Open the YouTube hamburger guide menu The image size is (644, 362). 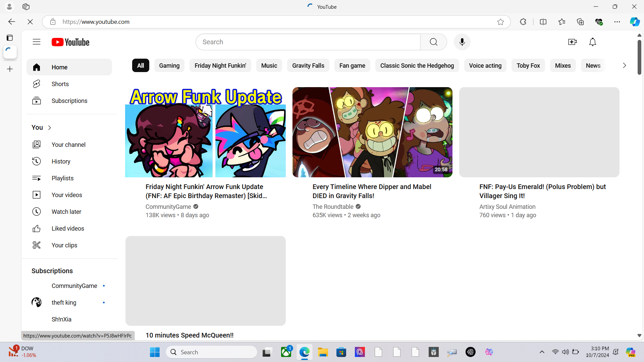click(37, 42)
